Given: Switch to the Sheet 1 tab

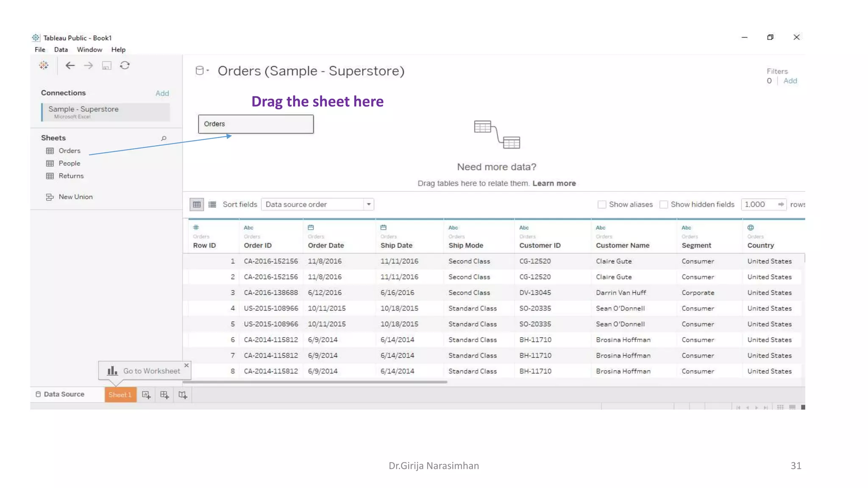Looking at the screenshot, I should (120, 395).
